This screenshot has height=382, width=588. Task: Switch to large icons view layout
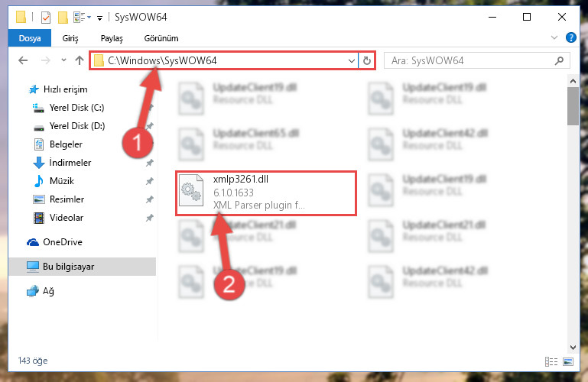568,361
